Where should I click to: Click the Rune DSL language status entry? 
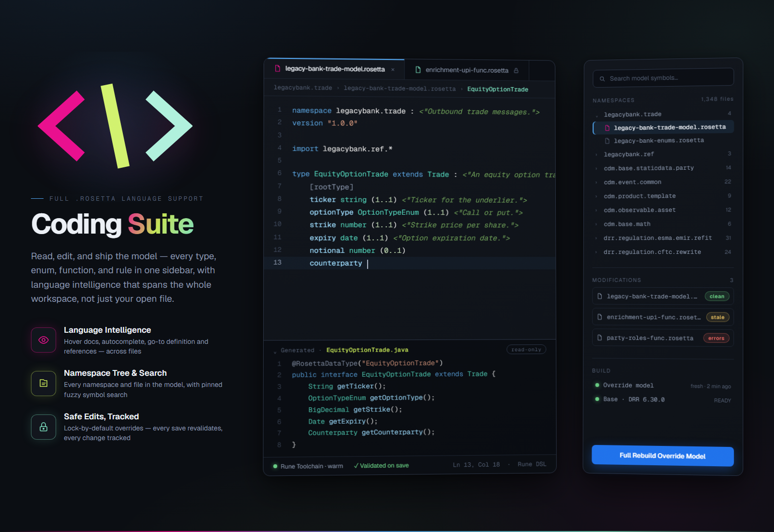[x=532, y=464]
